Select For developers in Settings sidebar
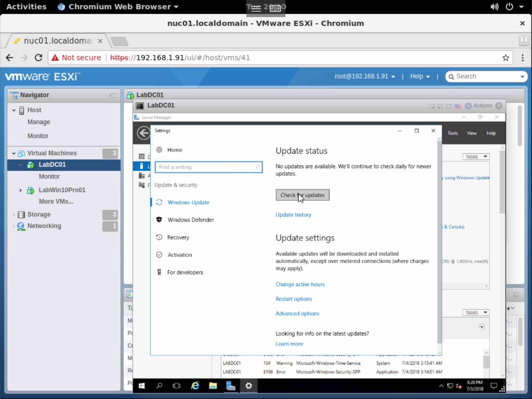Screen dimensions: 532x399 coord(185,272)
